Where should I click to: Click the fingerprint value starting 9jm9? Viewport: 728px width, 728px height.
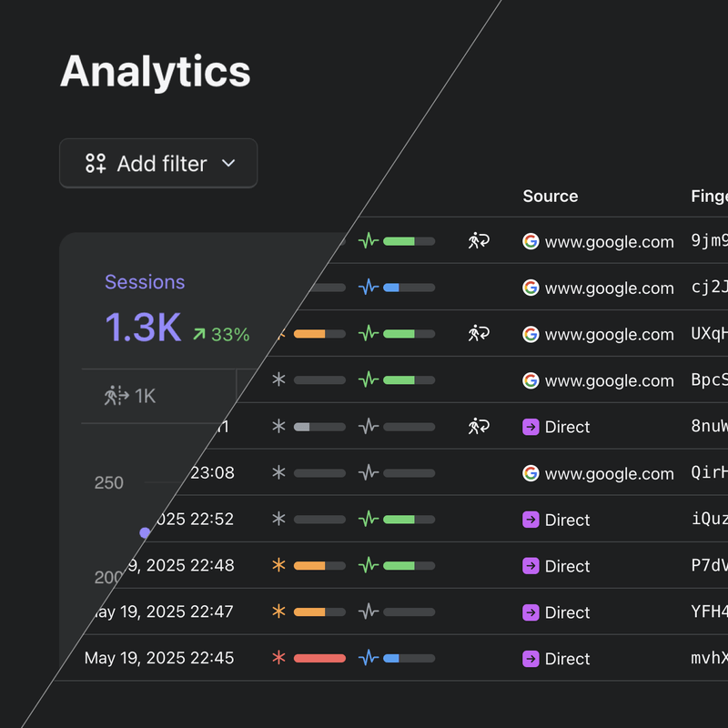click(710, 240)
